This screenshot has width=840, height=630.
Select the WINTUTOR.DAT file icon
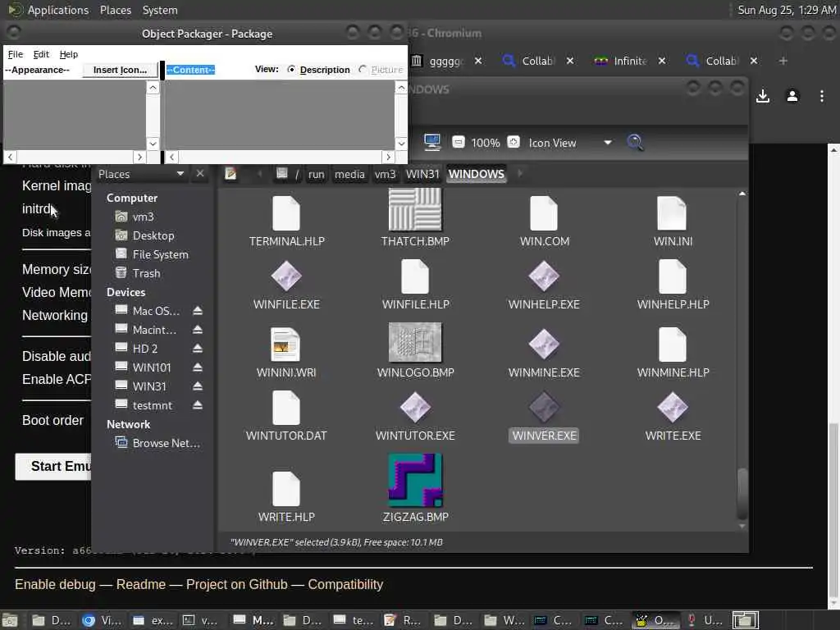286,407
